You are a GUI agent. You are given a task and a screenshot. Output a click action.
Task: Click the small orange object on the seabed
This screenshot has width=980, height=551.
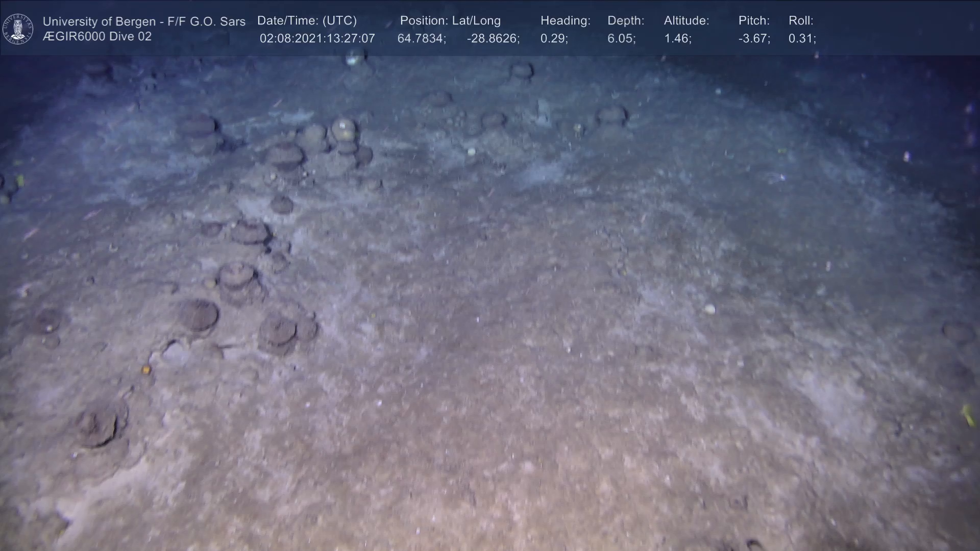[146, 369]
